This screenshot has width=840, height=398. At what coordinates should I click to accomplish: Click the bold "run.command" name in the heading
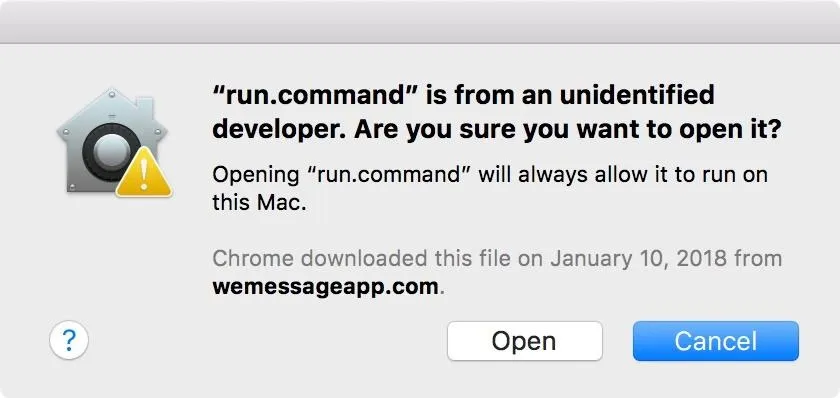pyautogui.click(x=314, y=96)
